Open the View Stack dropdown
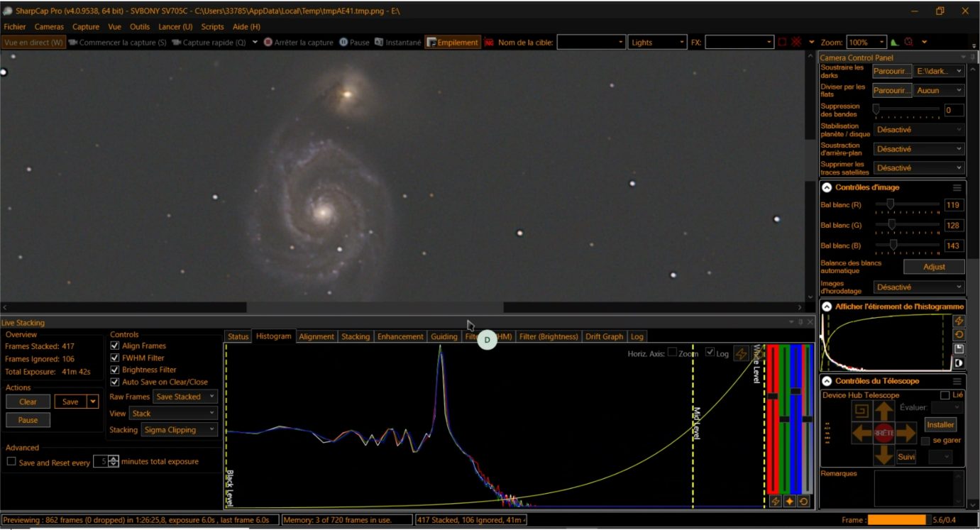Viewport: 980px width, 530px height. [173, 414]
